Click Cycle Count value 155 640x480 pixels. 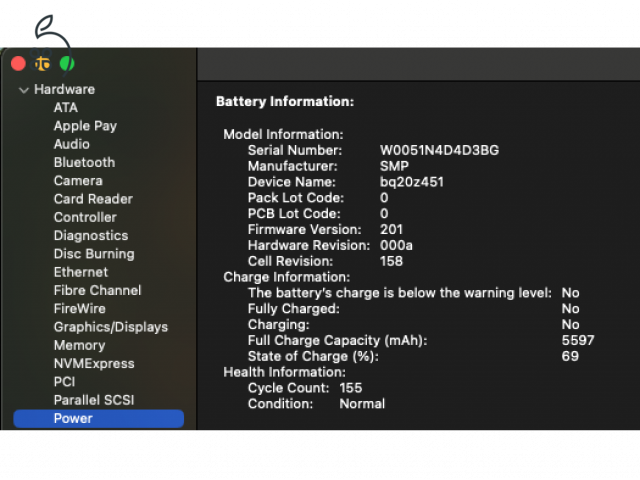351,388
